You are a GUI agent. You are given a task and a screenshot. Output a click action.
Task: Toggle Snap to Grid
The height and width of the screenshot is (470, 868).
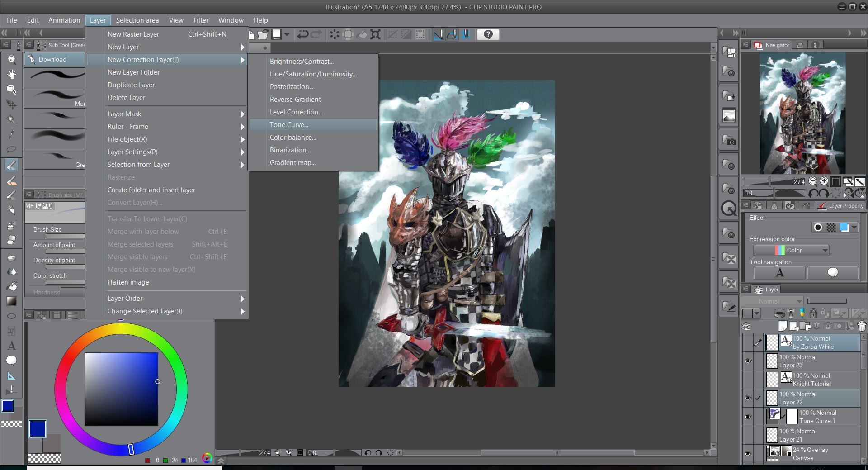pyautogui.click(x=466, y=34)
